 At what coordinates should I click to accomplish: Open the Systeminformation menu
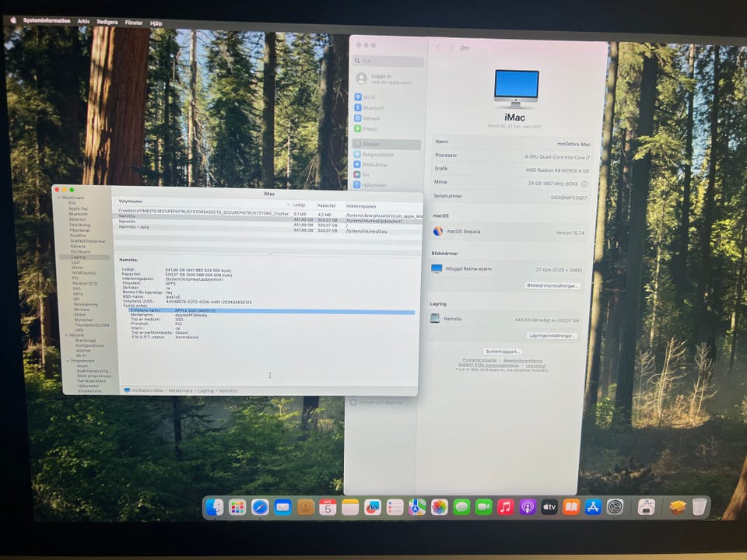coord(47,21)
